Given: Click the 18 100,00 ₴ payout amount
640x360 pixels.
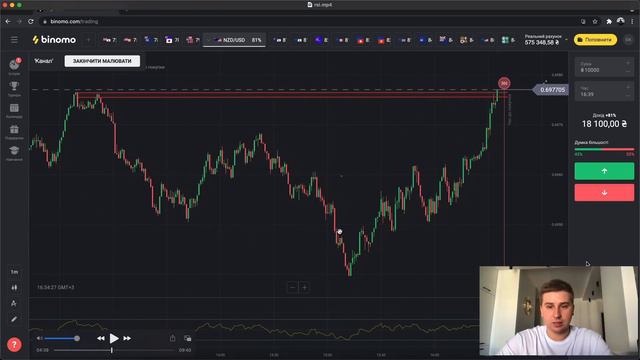Looking at the screenshot, I should click(x=604, y=124).
